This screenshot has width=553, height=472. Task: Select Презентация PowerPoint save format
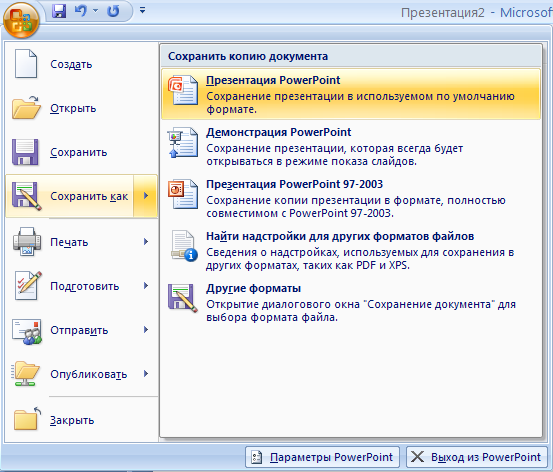coord(351,94)
